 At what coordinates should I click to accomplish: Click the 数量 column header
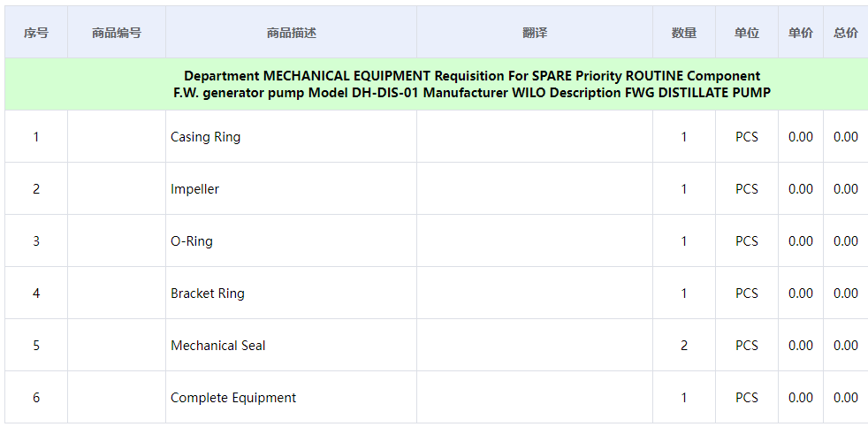(x=684, y=33)
